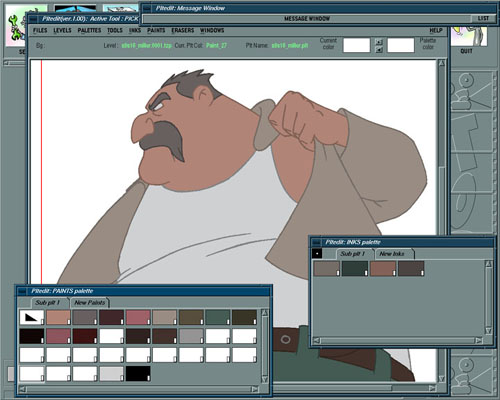Open the ERASERS menu
The width and height of the screenshot is (500, 400).
tap(182, 30)
